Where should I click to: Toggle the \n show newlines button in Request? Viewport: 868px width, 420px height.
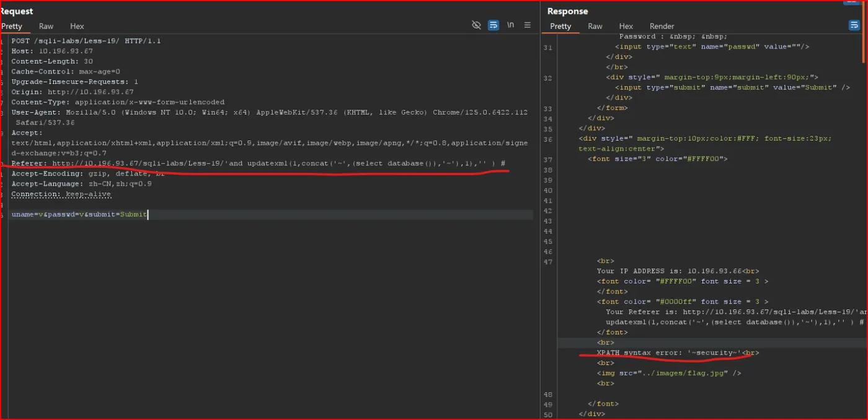coord(510,25)
